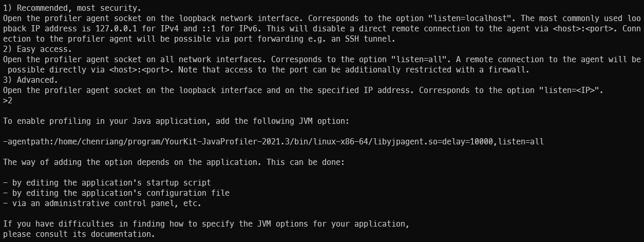Click the "-agentpath" start of the JVM option
This screenshot has width=644, height=242.
[26, 142]
